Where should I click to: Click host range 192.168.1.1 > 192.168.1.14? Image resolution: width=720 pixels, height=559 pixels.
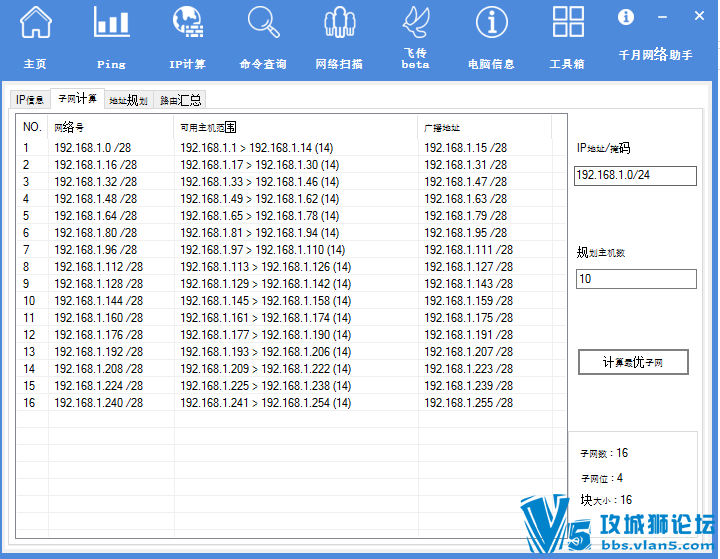pos(257,148)
